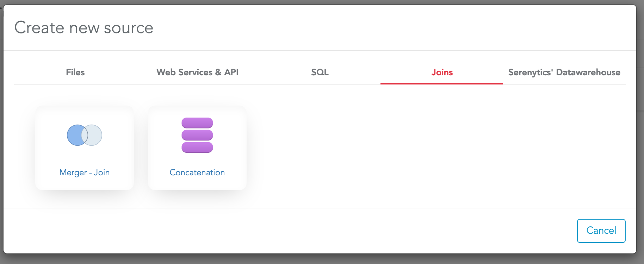Switch to the Web Services & API tab
This screenshot has height=264, width=644.
pyautogui.click(x=197, y=72)
